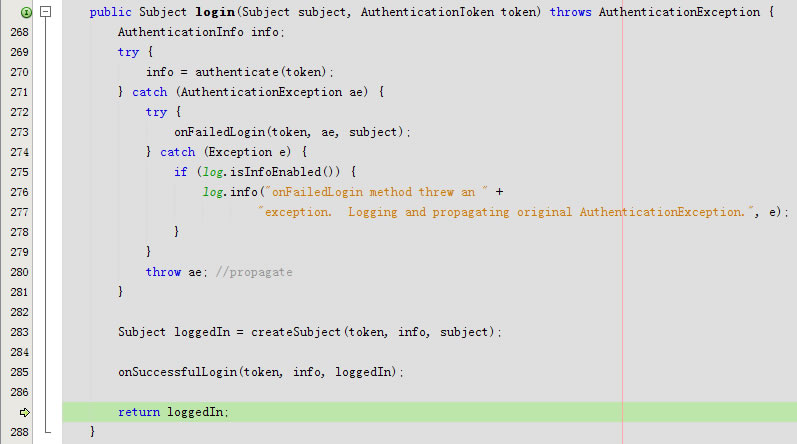
Task: Click line number 285 in the gutter
Action: 19,372
